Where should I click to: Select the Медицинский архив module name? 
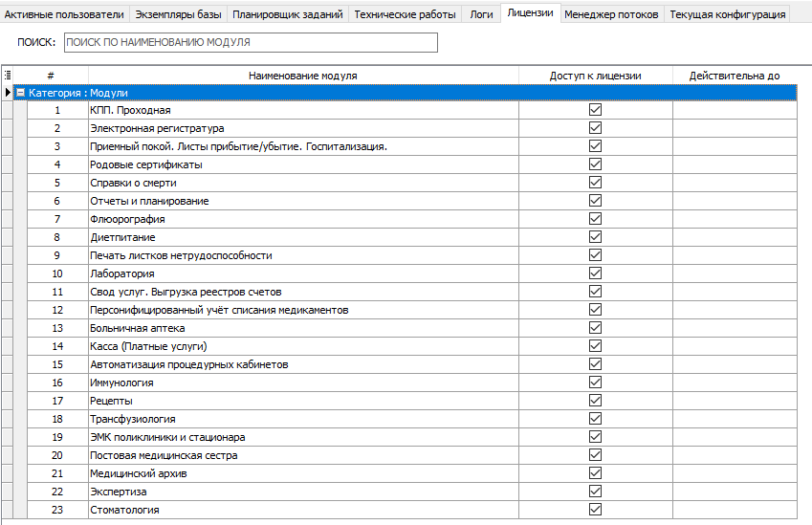point(303,473)
